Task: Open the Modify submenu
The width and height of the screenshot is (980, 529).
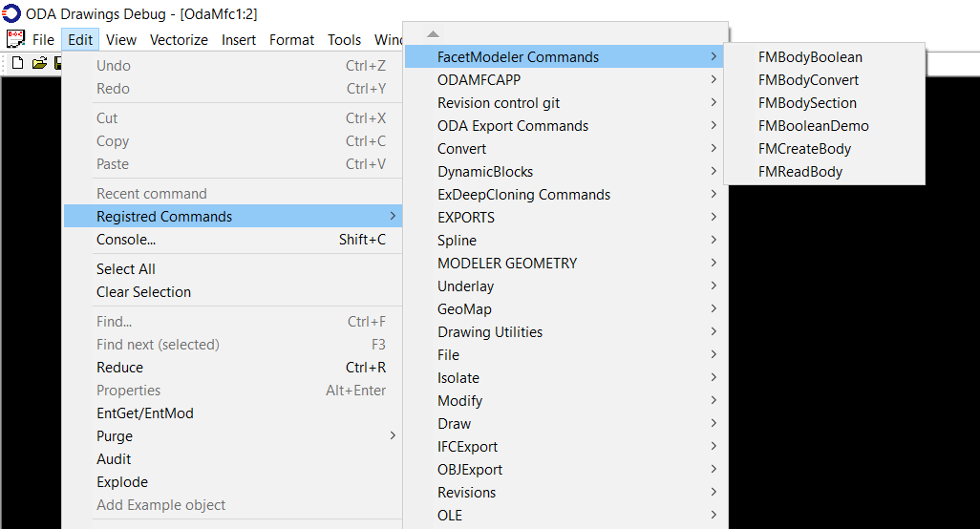Action: click(x=564, y=400)
